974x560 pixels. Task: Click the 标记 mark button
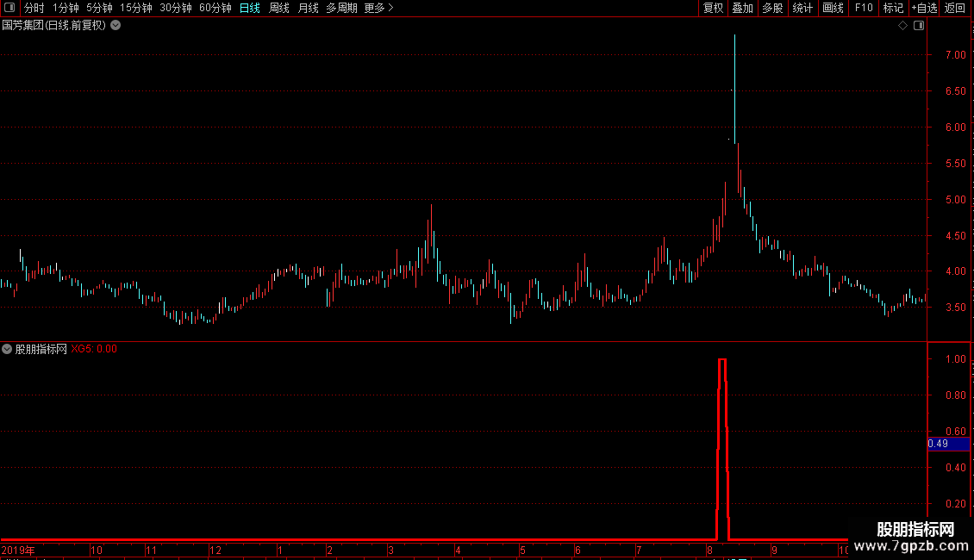(893, 8)
